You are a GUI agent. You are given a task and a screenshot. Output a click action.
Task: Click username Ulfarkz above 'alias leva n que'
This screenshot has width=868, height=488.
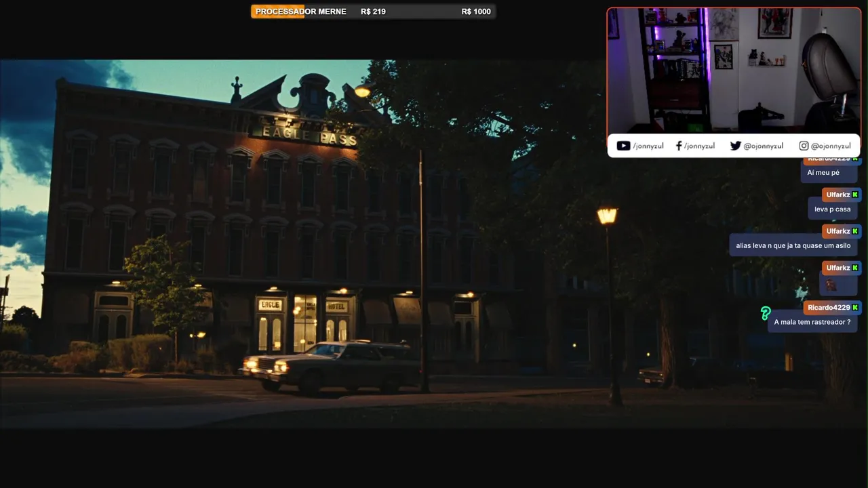pyautogui.click(x=838, y=231)
